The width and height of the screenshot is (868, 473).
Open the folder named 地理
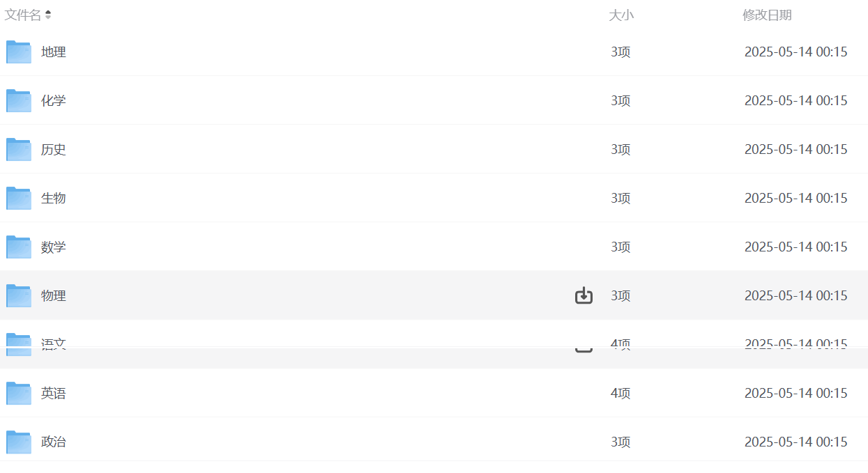coord(54,52)
